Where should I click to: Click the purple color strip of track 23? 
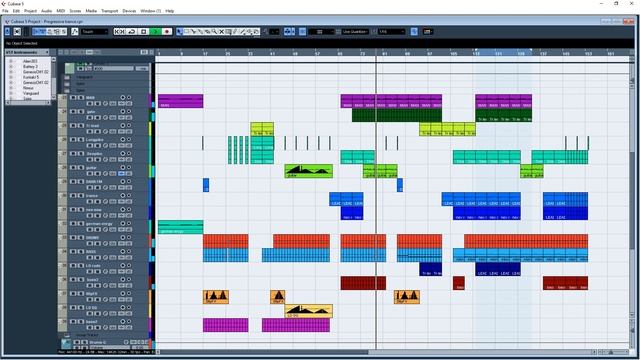pos(150,101)
